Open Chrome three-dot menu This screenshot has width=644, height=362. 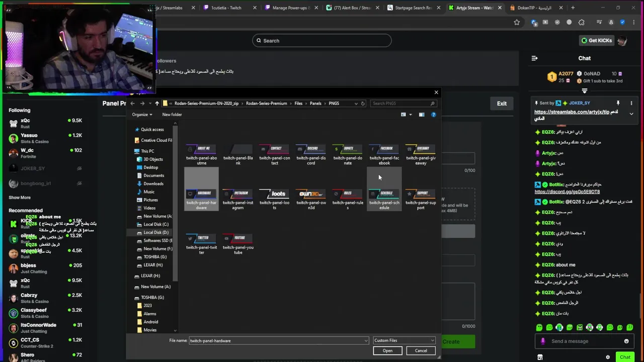pos(633,22)
